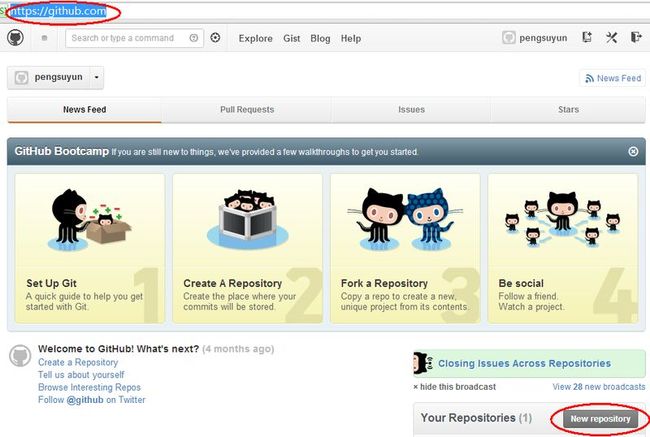Click the sign out icon
This screenshot has height=437, width=650.
click(x=636, y=37)
